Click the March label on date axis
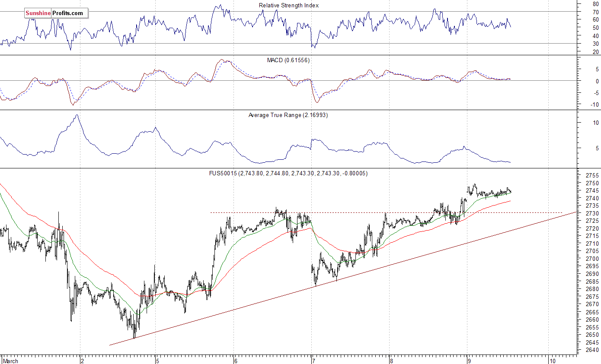The image size is (601, 364). pyautogui.click(x=10, y=361)
